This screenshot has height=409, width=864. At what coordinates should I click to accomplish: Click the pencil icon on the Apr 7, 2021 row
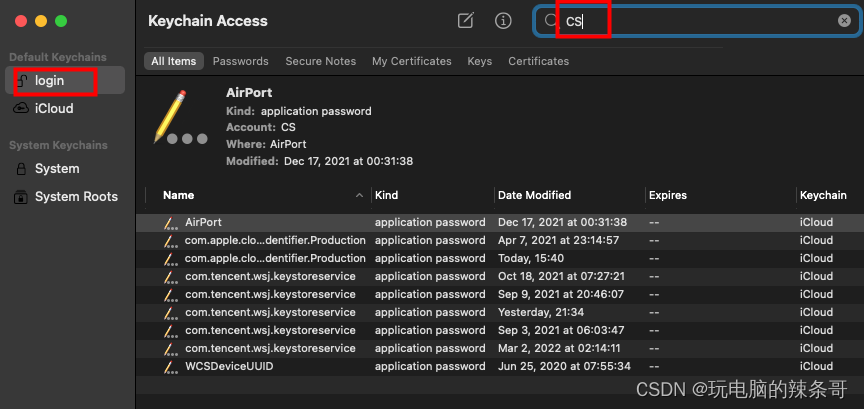tap(171, 240)
